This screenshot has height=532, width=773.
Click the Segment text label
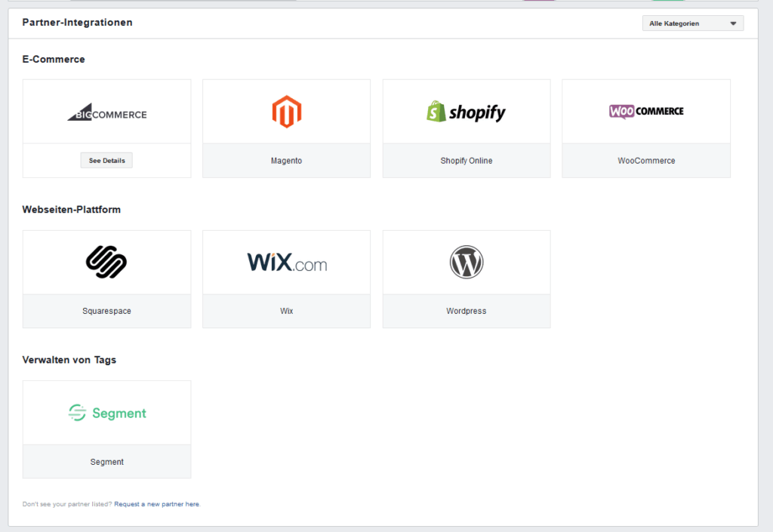pyautogui.click(x=106, y=462)
